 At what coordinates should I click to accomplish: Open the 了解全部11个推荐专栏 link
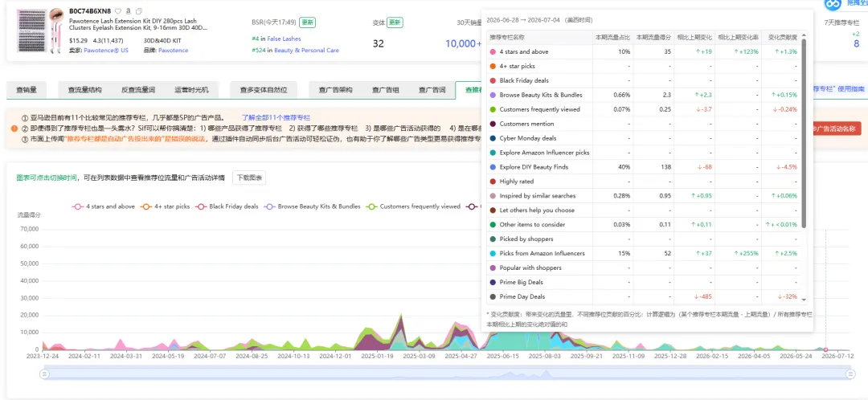[276, 118]
